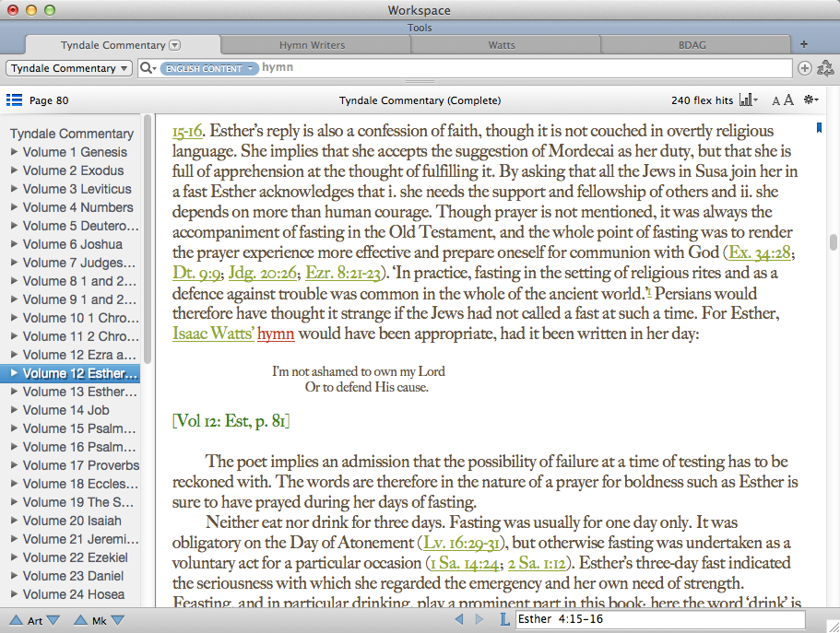The width and height of the screenshot is (840, 633).
Task: Click the recycle window icon
Action: pos(825,68)
